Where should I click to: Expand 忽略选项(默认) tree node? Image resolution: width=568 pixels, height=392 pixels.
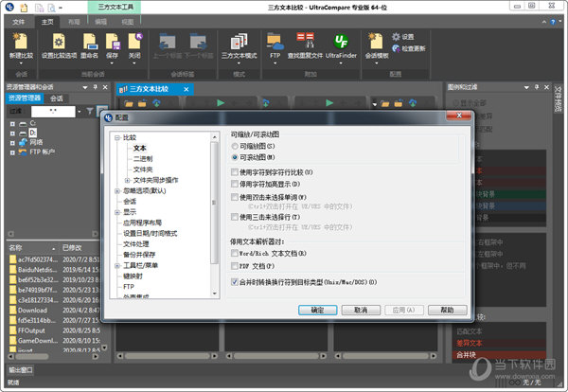[117, 191]
